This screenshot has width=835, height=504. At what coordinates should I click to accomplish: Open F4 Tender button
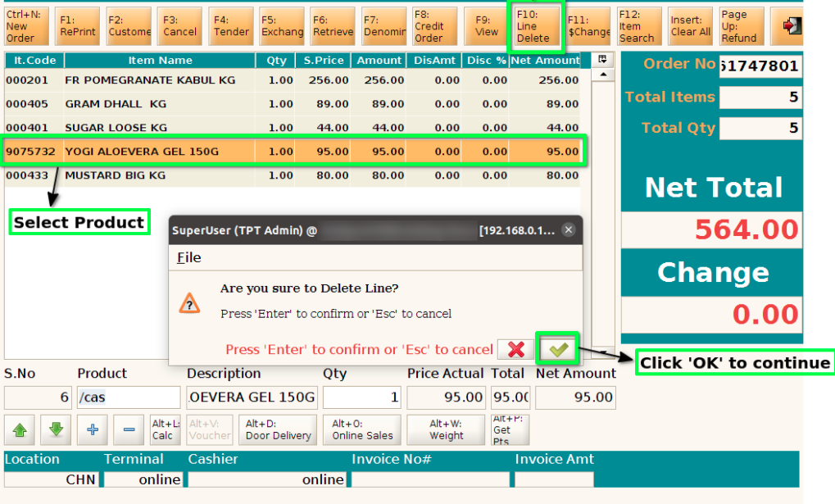(230, 26)
